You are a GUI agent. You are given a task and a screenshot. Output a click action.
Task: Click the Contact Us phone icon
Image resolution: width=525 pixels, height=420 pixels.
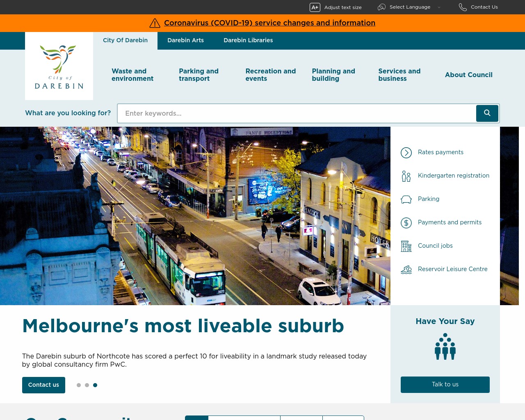(x=463, y=7)
